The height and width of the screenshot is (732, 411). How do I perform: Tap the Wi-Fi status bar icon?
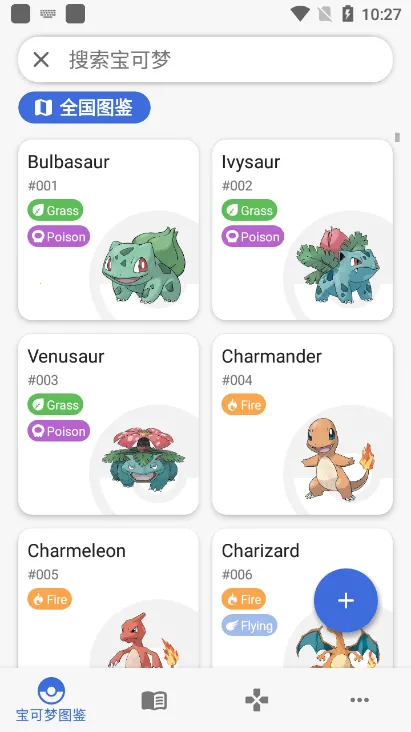[300, 14]
